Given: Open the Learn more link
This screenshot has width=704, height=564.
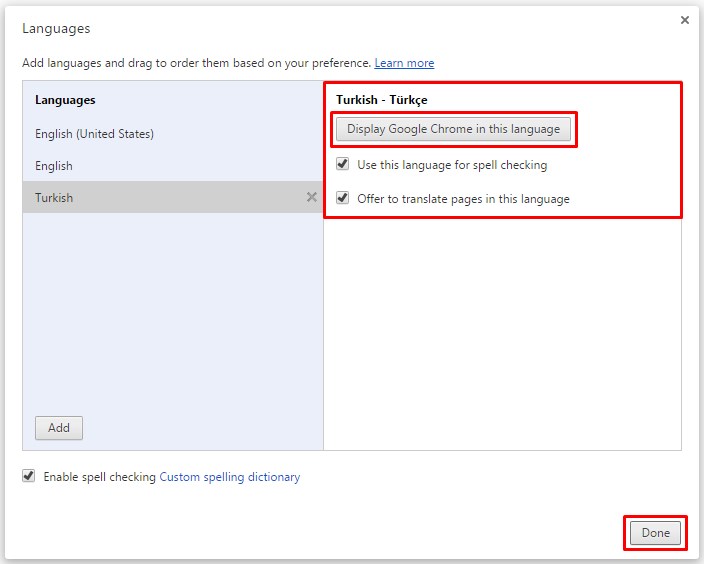Looking at the screenshot, I should [404, 63].
